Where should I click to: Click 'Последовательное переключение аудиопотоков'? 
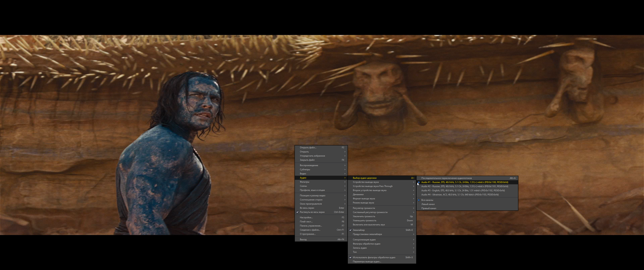(467, 178)
